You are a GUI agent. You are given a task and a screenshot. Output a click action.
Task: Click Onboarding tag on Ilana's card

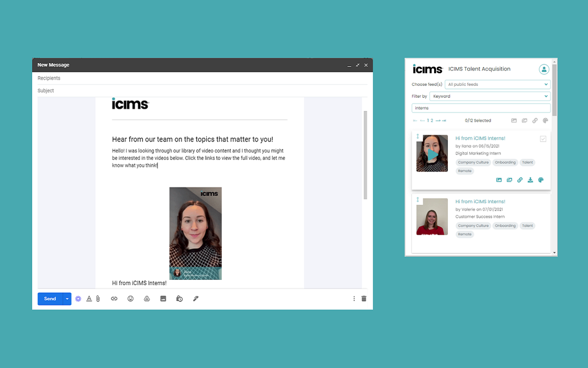pos(505,162)
